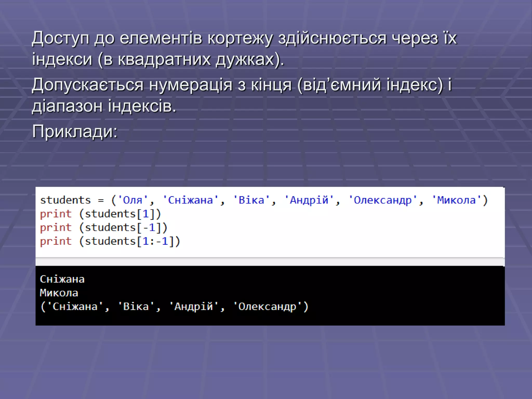Viewport: 532px width, 399px height.
Task: Click the code line 'students = (...)'
Action: [264, 200]
